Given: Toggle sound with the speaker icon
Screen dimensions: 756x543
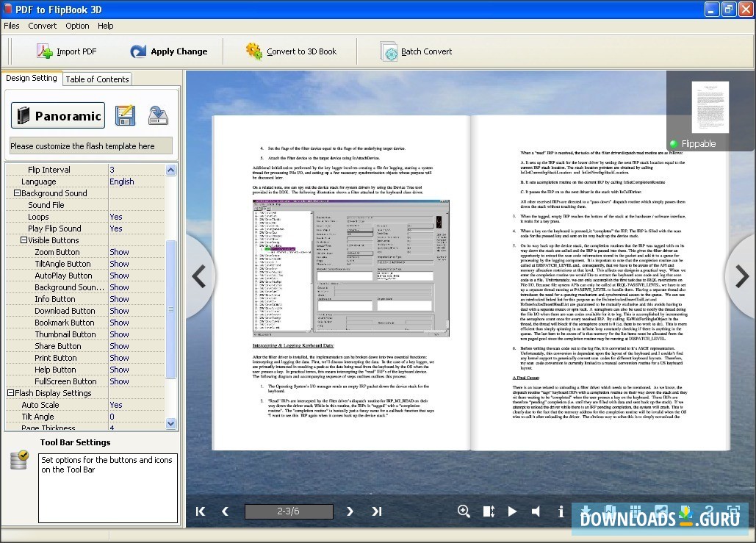Looking at the screenshot, I should 536,511.
